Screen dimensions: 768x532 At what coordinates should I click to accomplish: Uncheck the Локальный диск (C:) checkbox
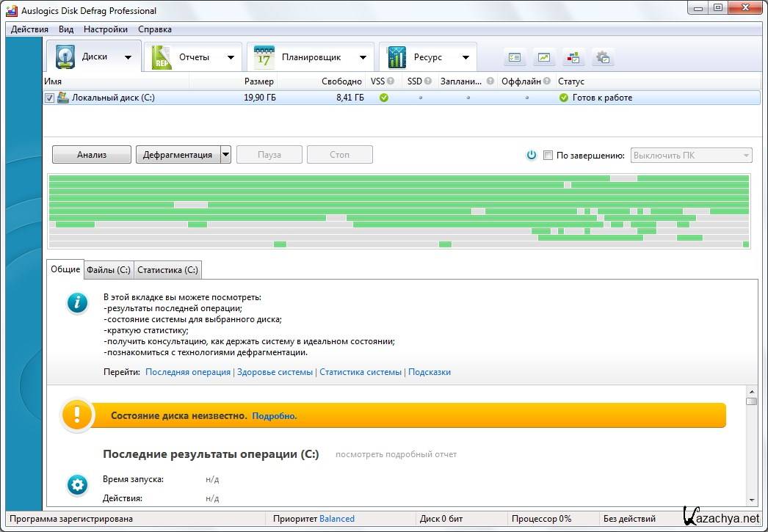(50, 98)
